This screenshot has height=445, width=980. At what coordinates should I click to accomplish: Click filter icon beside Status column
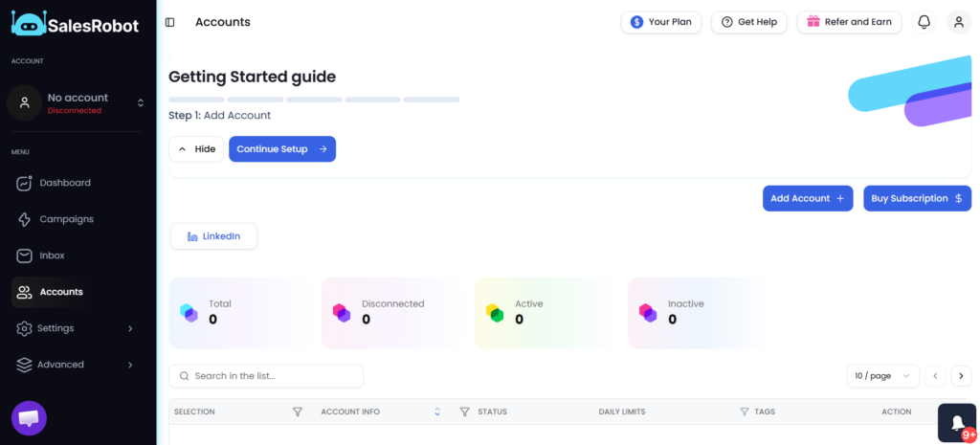point(464,412)
